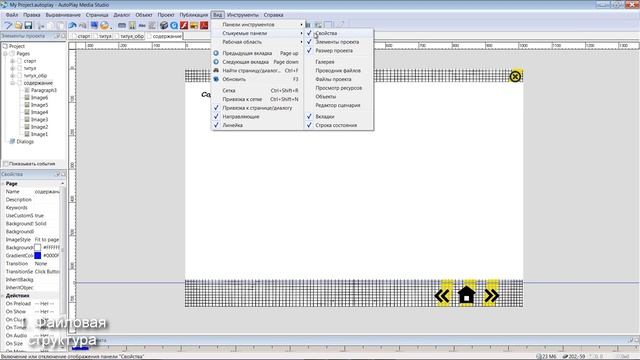Click the back double-arrow image on page
Image resolution: width=640 pixels, height=360 pixels.
tap(442, 296)
